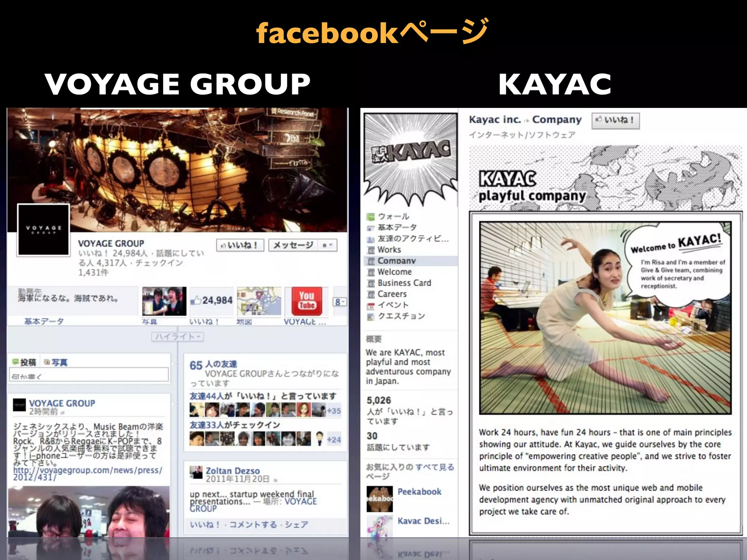
Task: Open the voyagegroup.com/news/press link
Action: [88, 474]
